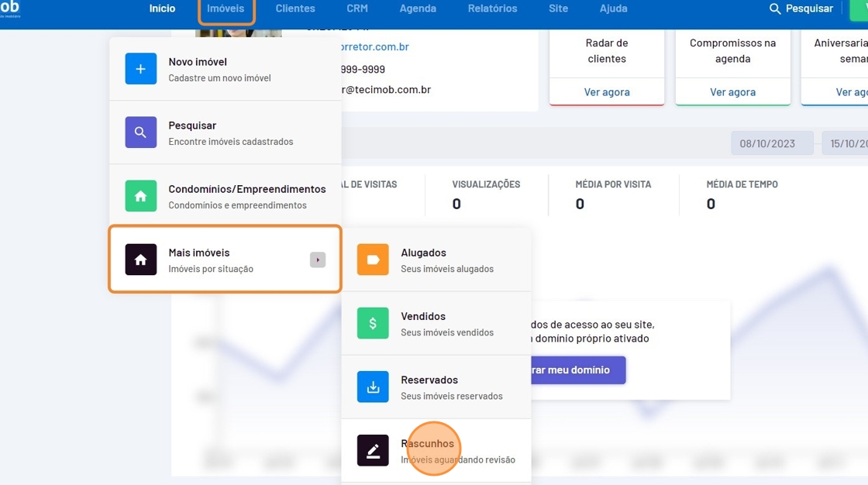Image resolution: width=868 pixels, height=485 pixels.
Task: Open the Ajuda menu in top bar
Action: 613,9
